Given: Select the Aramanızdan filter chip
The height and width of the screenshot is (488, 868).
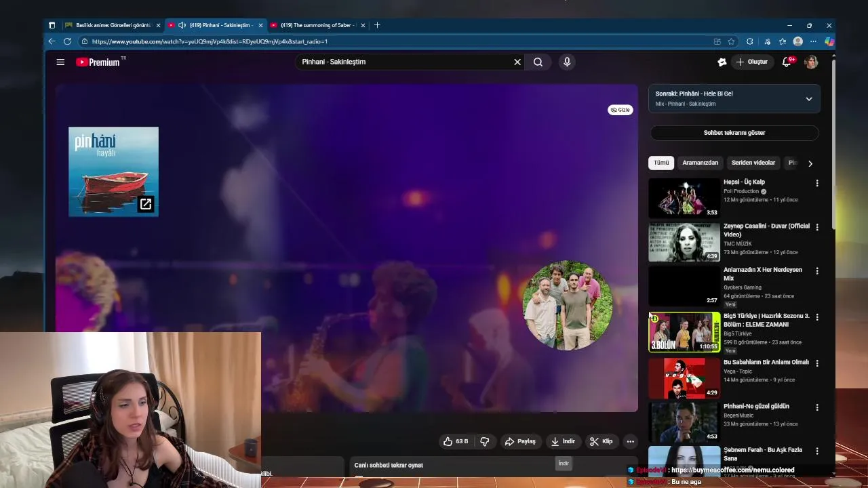Looking at the screenshot, I should click(700, 163).
